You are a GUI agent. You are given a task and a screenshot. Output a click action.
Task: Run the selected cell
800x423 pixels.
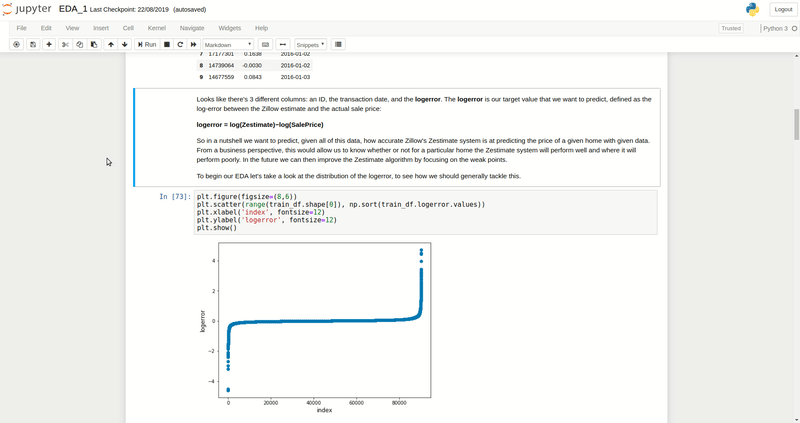[147, 44]
